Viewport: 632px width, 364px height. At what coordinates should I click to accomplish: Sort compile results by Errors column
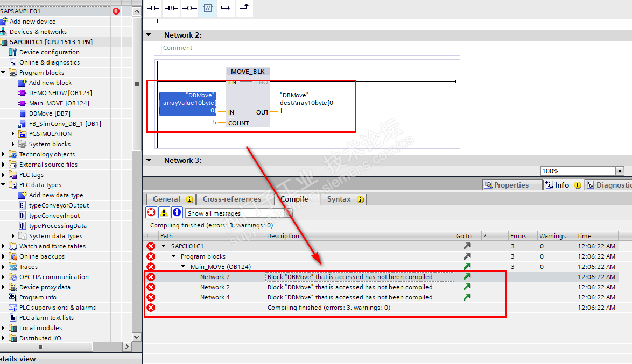pos(523,236)
